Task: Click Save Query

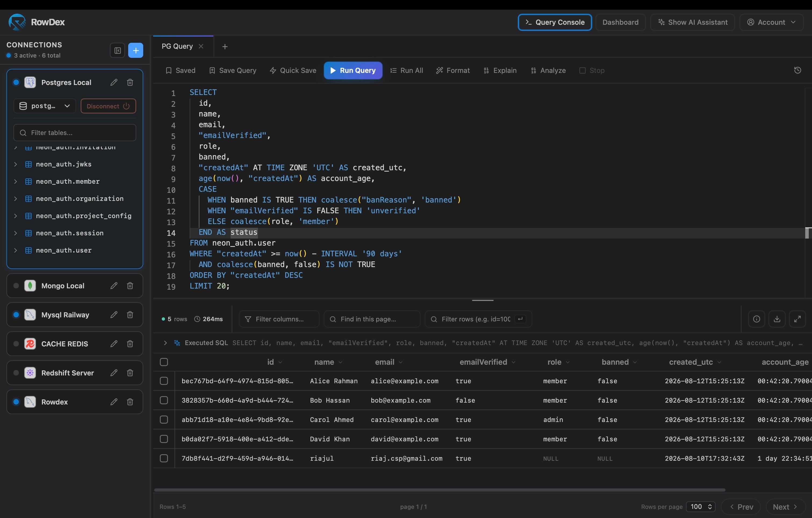Action: point(233,70)
